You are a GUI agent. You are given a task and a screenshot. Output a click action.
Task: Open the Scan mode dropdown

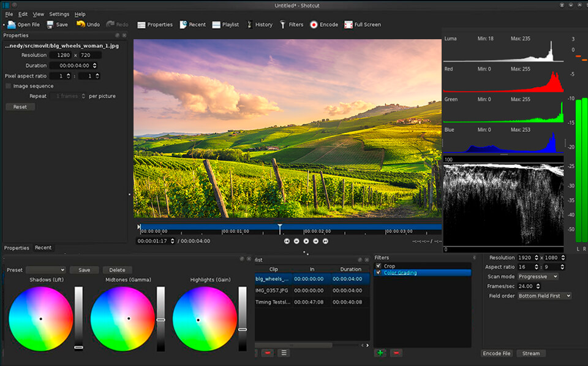point(537,276)
